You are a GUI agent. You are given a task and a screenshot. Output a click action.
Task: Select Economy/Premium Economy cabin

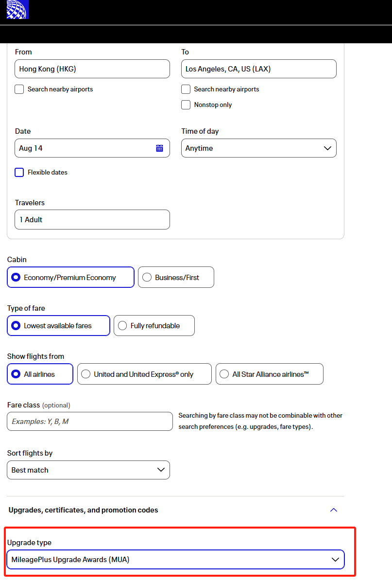[16, 278]
